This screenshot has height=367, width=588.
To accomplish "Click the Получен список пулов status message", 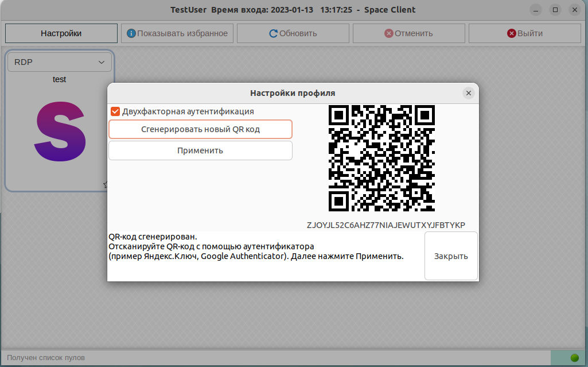I will click(46, 358).
